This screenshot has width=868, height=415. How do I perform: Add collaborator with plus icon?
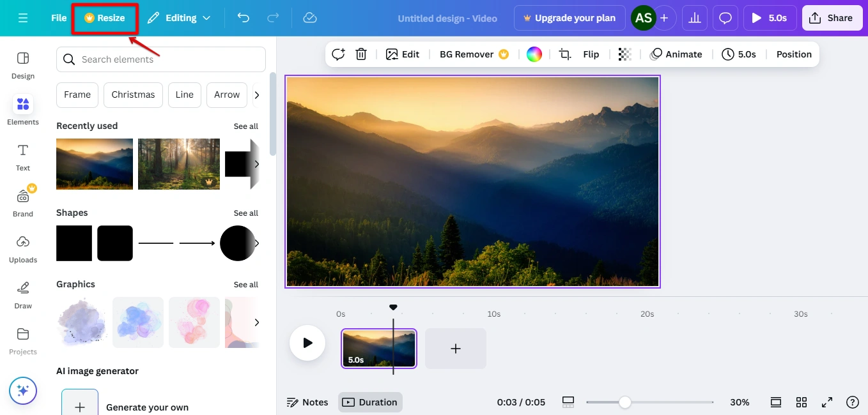point(664,18)
